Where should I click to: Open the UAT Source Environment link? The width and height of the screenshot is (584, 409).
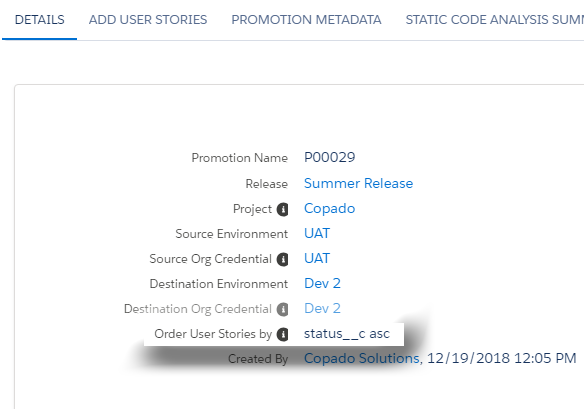click(x=317, y=234)
